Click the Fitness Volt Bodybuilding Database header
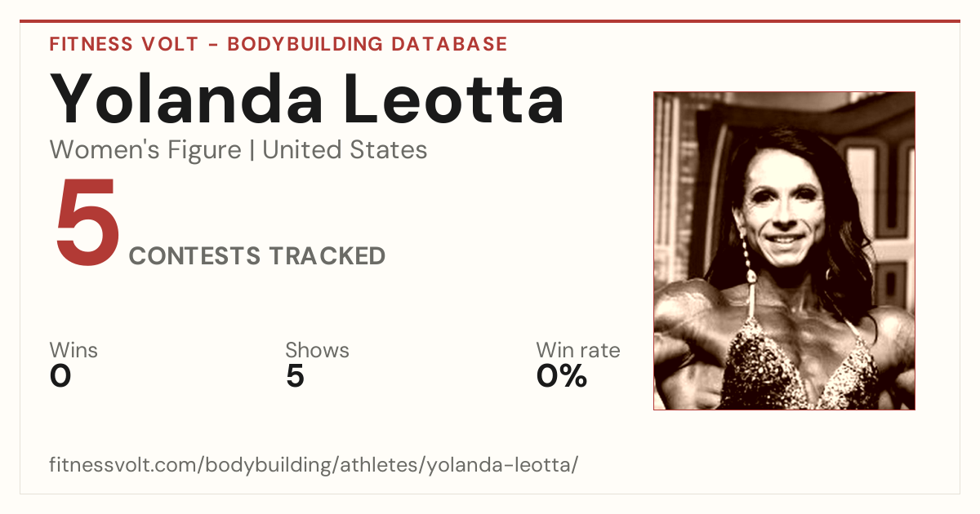 [278, 44]
